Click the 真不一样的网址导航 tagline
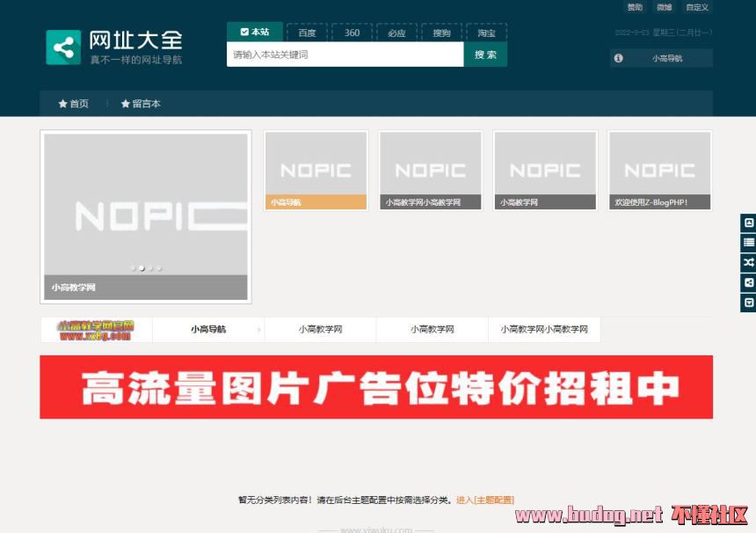Viewport: 756px width, 533px height. point(136,60)
